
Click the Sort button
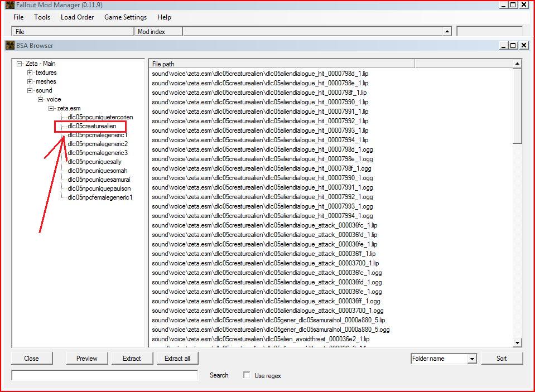point(502,358)
